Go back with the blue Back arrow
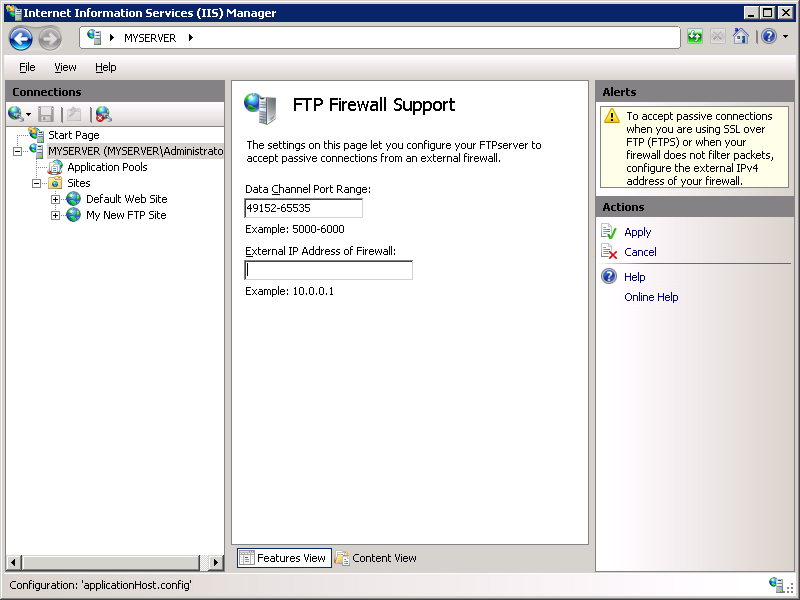The height and width of the screenshot is (600, 800). click(x=21, y=38)
